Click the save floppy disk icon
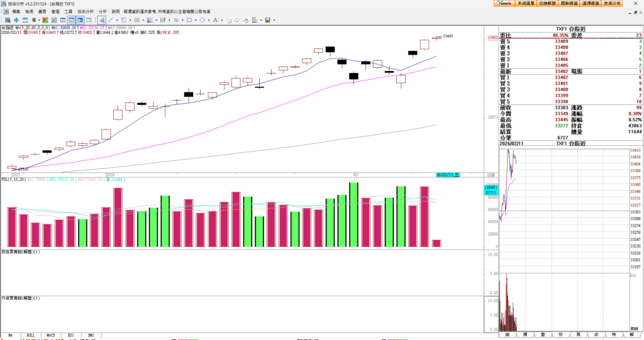 coord(267,20)
